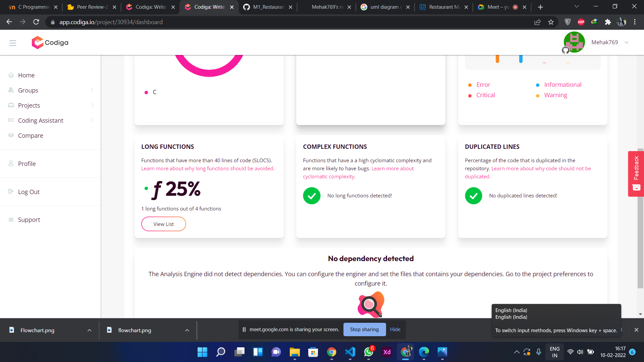The image size is (644, 362).
Task: Click Stop sharing button
Action: [364, 329]
